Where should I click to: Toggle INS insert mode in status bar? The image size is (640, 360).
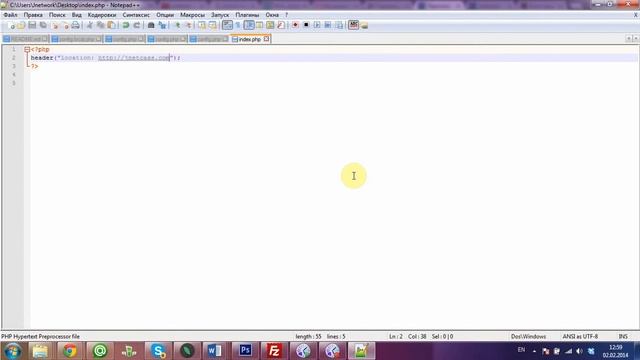[623, 337]
